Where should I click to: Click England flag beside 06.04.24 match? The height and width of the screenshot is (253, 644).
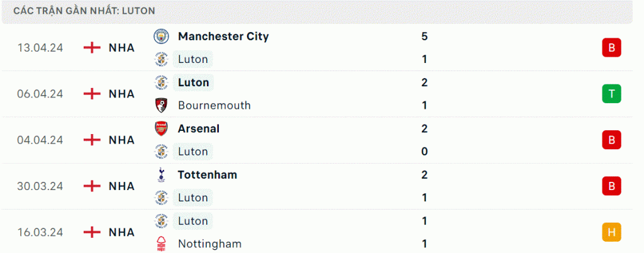tap(92, 94)
